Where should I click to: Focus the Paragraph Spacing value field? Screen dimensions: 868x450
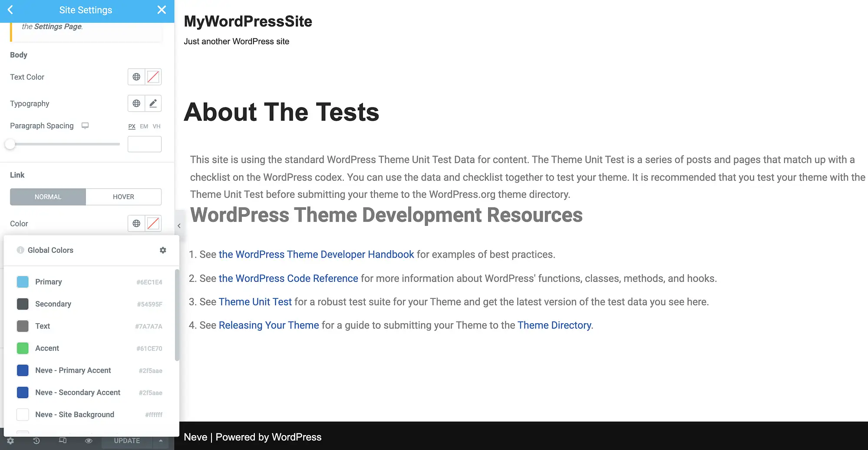pos(145,144)
